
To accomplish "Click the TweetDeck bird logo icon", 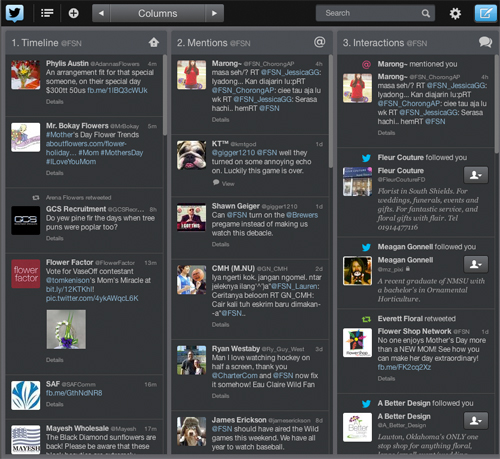I will (15, 13).
